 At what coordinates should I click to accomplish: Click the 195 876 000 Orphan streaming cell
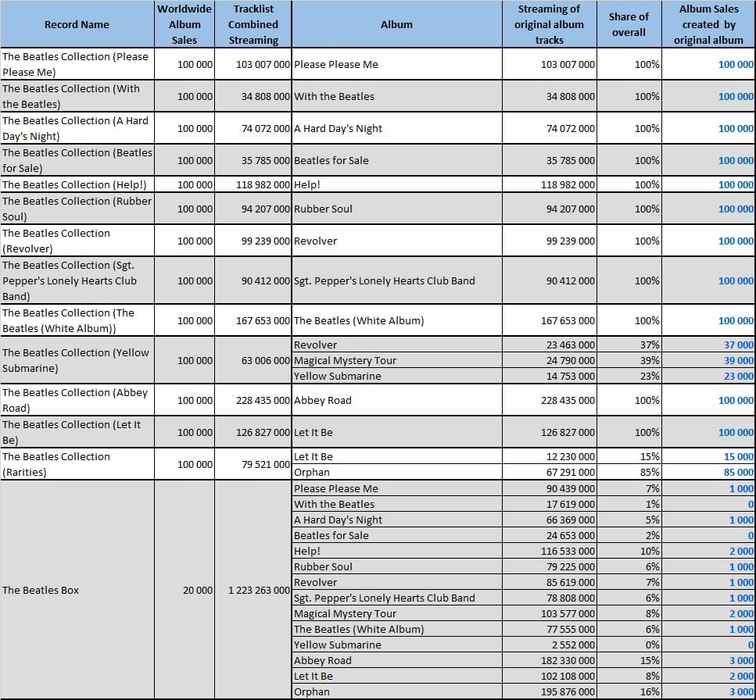pos(549,691)
